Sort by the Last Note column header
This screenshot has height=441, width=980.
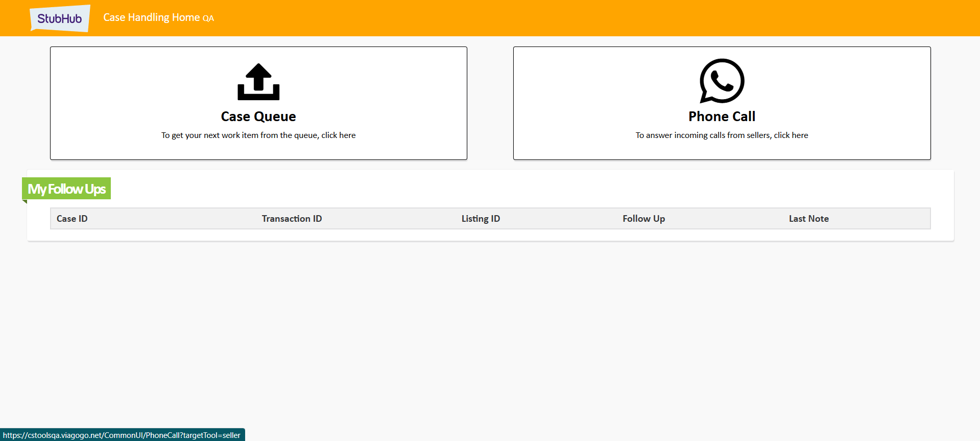[x=808, y=219]
